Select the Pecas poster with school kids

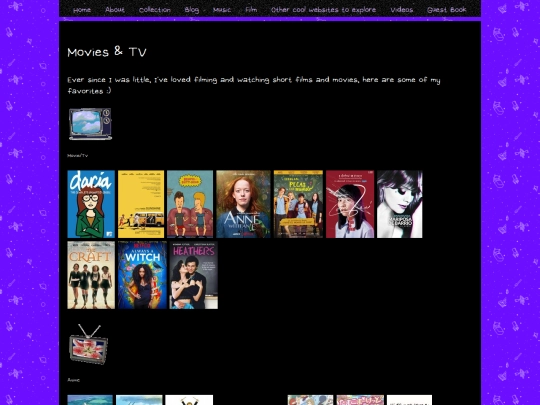[x=298, y=204]
